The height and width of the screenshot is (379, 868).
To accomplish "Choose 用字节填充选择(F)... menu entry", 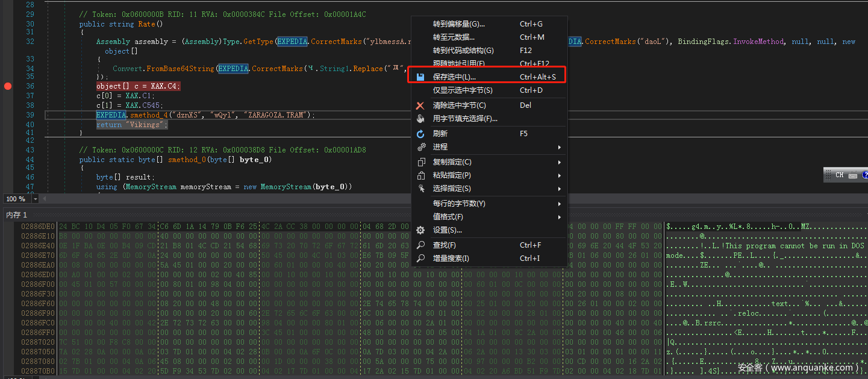I will pyautogui.click(x=489, y=119).
